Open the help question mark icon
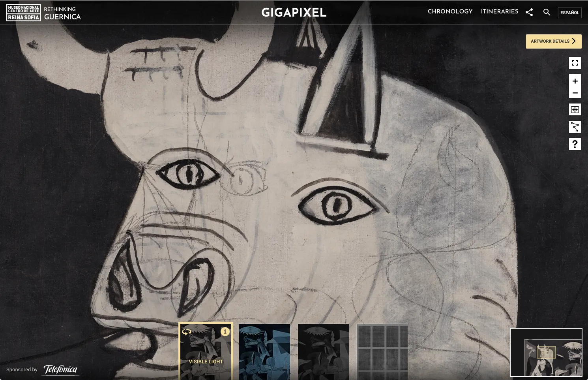Viewport: 588px width, 380px height. [575, 144]
